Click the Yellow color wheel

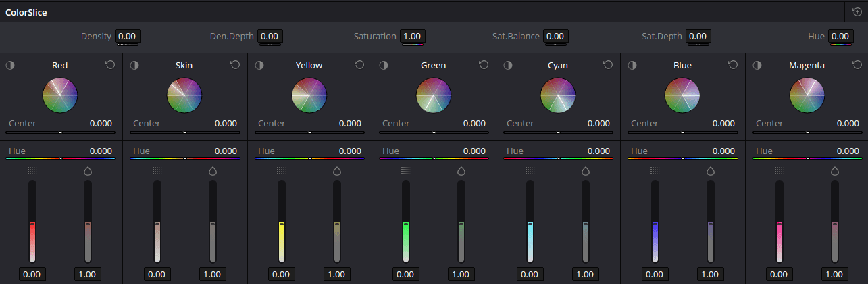tap(309, 95)
